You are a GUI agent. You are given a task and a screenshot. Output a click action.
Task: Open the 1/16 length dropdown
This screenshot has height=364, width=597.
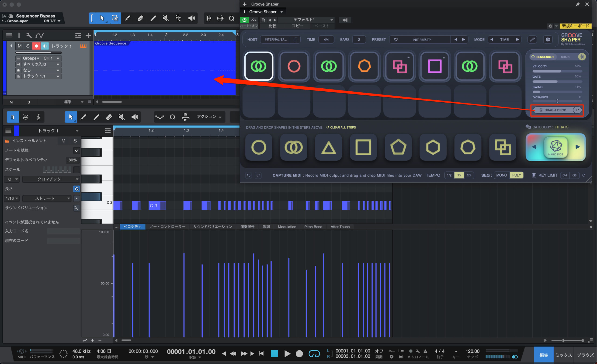tap(12, 198)
